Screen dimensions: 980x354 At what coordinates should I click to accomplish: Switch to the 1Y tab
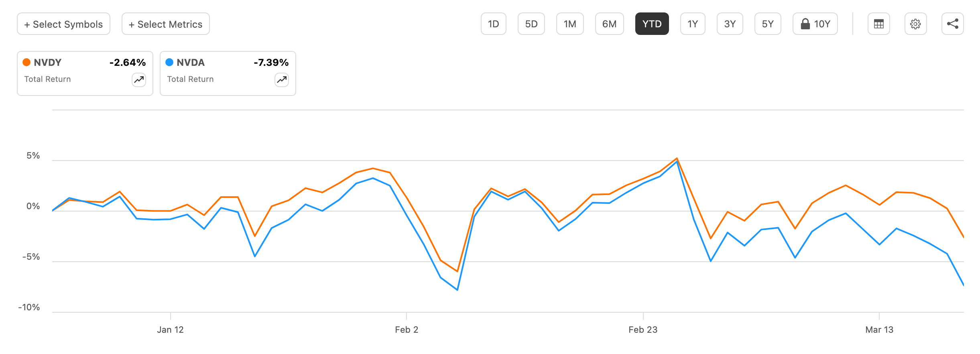692,24
